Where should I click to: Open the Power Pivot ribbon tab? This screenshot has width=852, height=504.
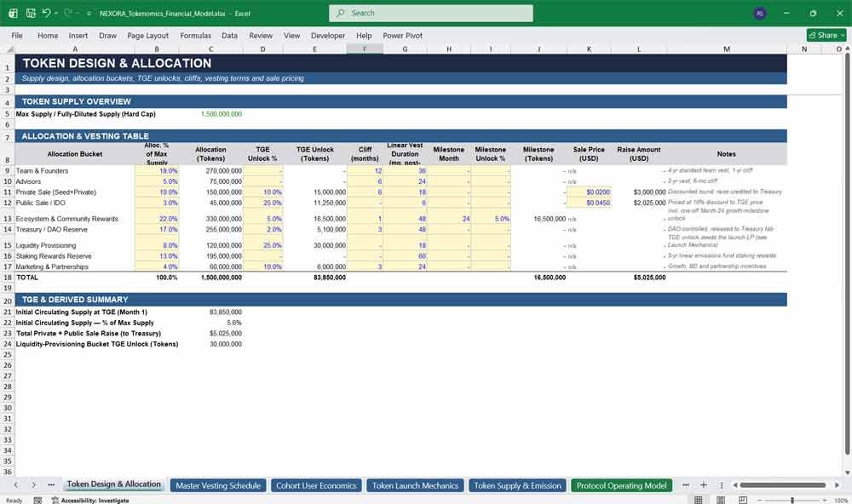coord(403,35)
